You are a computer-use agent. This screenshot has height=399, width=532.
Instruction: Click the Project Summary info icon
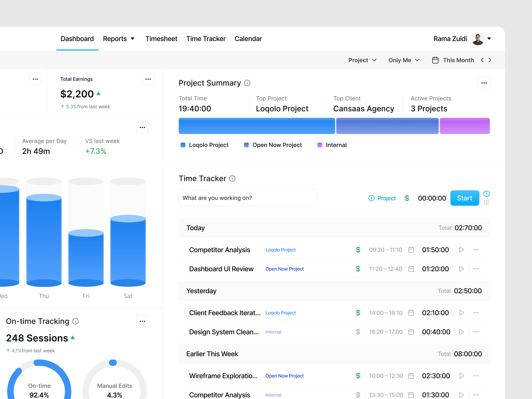[247, 83]
